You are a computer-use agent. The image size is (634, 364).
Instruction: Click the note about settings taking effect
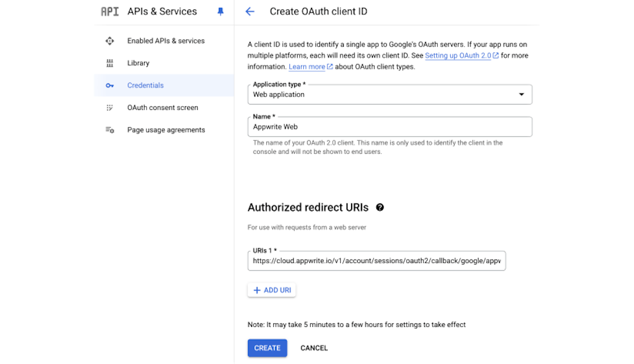click(x=357, y=325)
